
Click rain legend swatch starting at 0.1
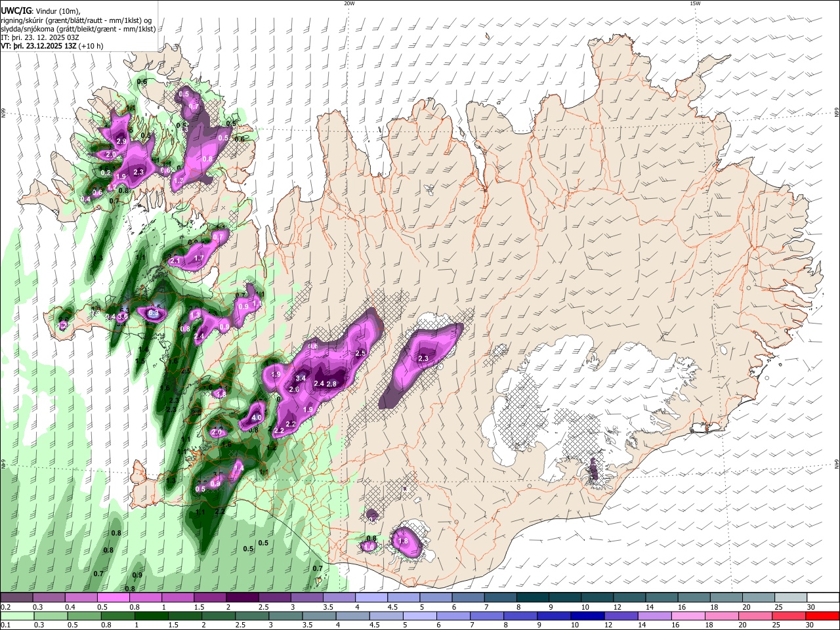(x=16, y=616)
